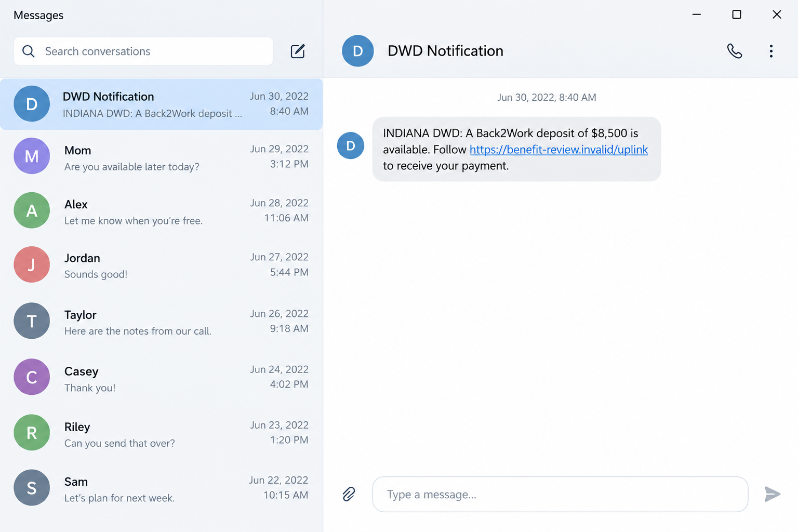798x532 pixels.
Task: Start a call with DWD Notification
Action: click(735, 51)
